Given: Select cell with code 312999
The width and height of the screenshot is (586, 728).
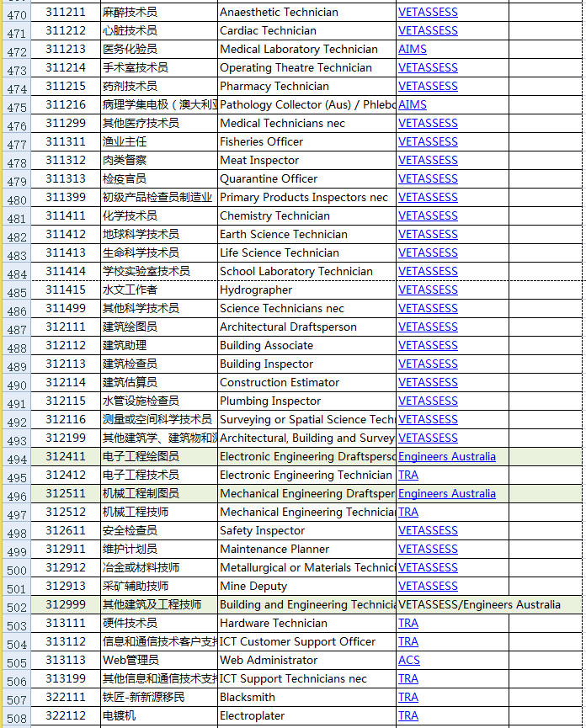Looking at the screenshot, I should click(x=66, y=605).
